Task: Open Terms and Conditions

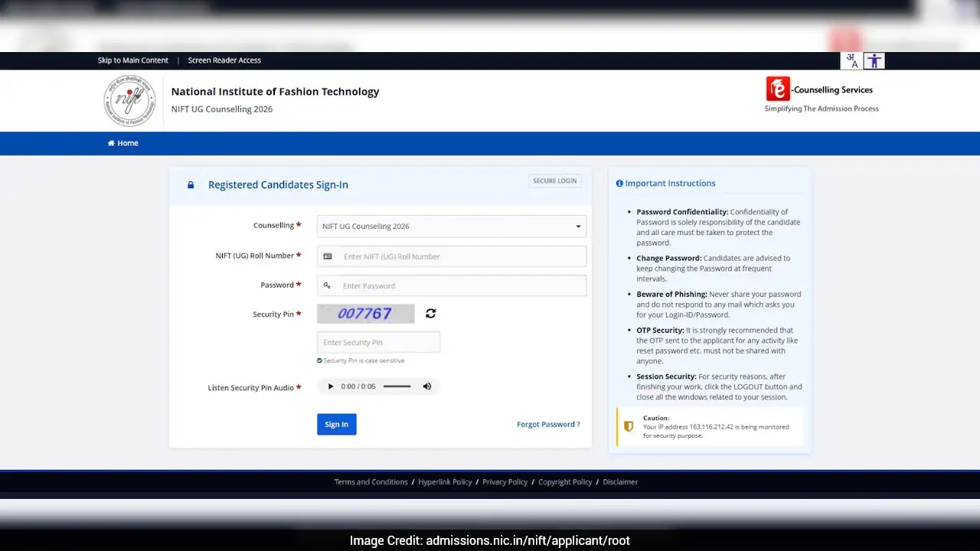Action: pos(371,482)
